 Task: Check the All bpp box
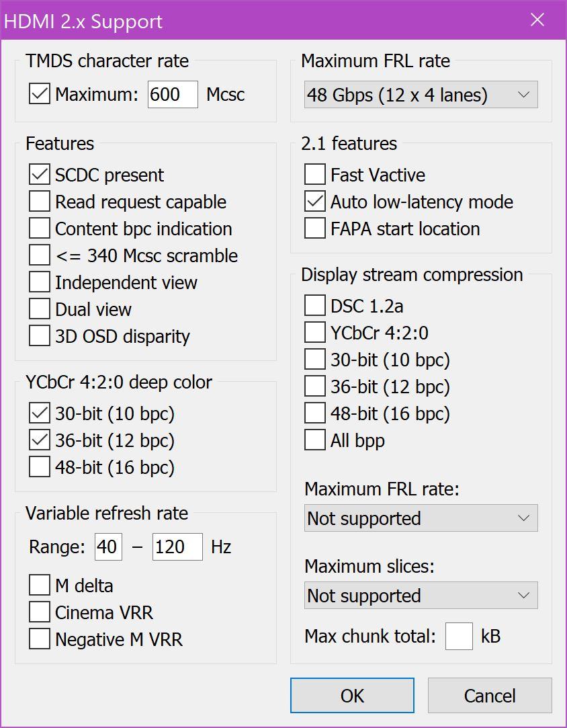coord(315,440)
